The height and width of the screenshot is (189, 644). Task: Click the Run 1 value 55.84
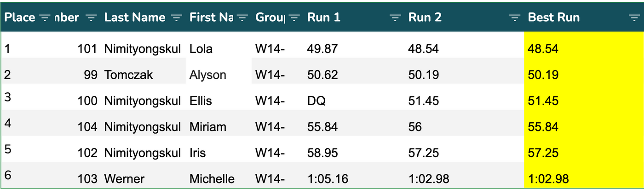click(x=322, y=127)
